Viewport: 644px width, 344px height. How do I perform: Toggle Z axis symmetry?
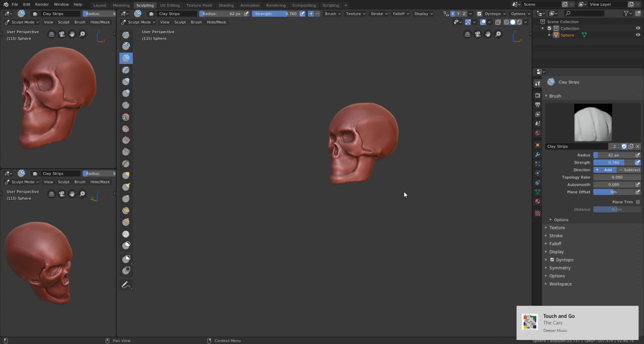pyautogui.click(x=464, y=14)
